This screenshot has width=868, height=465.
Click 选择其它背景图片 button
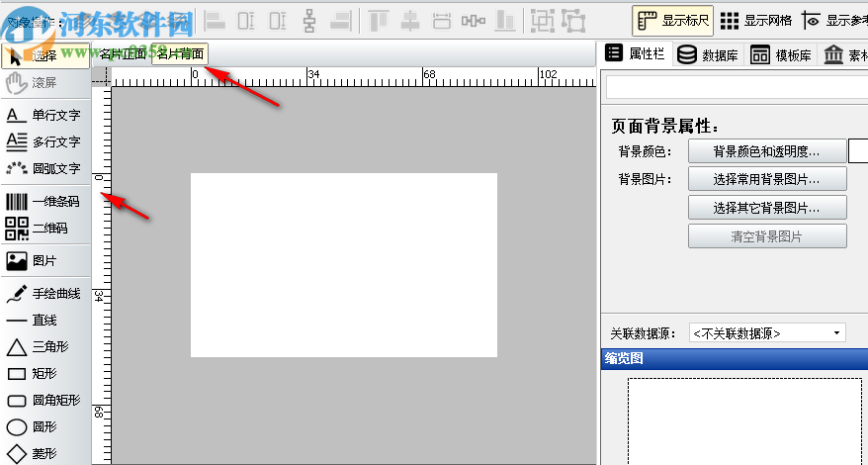point(767,208)
